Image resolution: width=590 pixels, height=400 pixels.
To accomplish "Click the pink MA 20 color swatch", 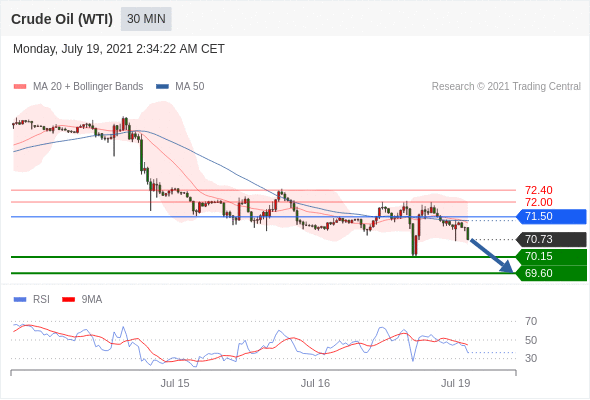I will click(x=20, y=87).
